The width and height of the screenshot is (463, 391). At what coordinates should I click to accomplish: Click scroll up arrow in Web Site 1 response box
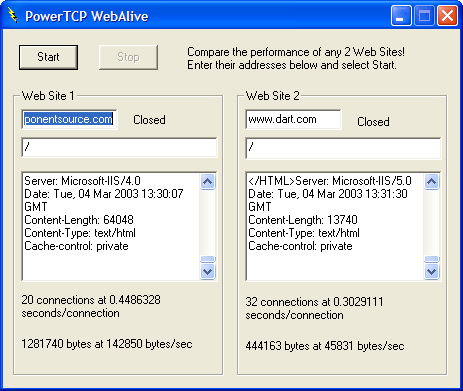pyautogui.click(x=208, y=182)
